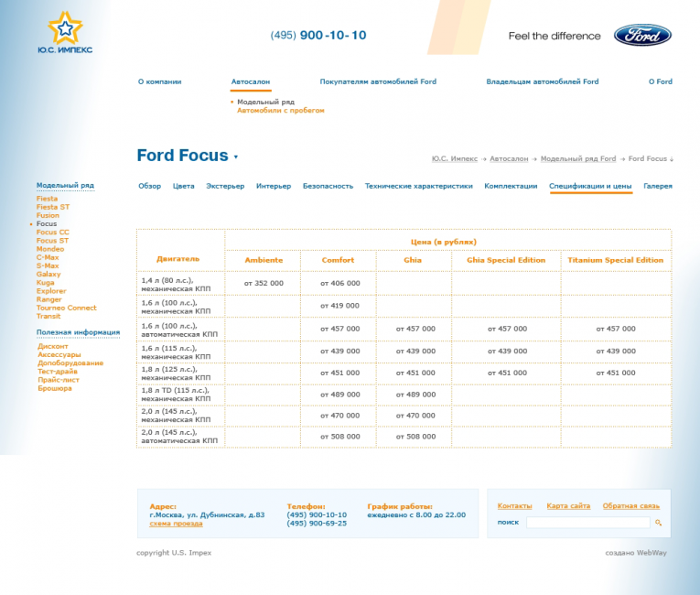
Task: Open the Карта сайта footer link
Action: 568,506
